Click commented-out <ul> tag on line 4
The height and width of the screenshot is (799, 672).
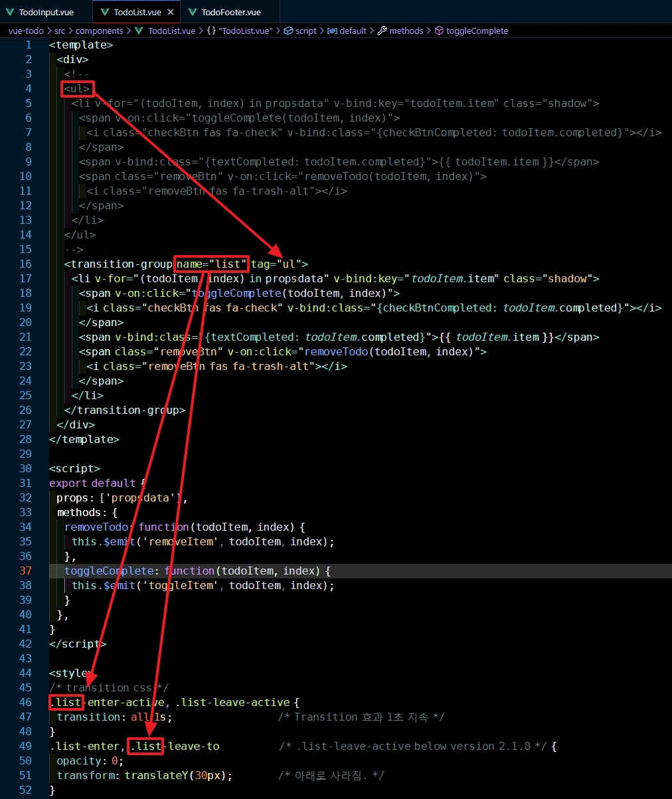[77, 88]
